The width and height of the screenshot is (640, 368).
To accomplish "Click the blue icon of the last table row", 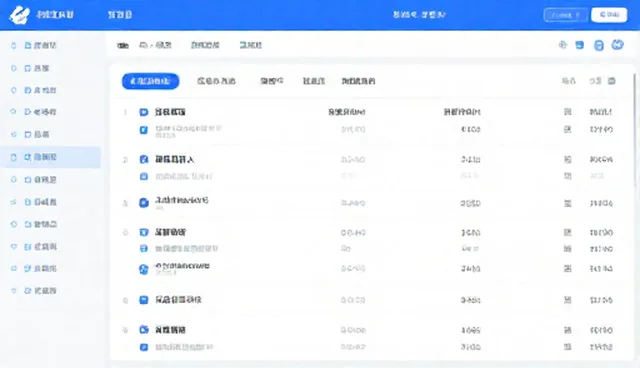I will click(x=144, y=347).
